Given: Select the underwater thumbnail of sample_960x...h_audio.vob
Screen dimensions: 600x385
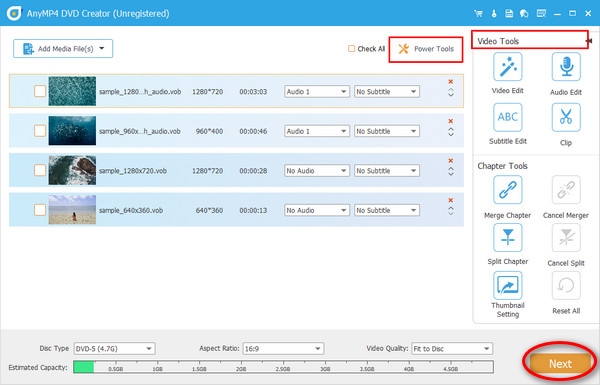Looking at the screenshot, I should point(72,131).
